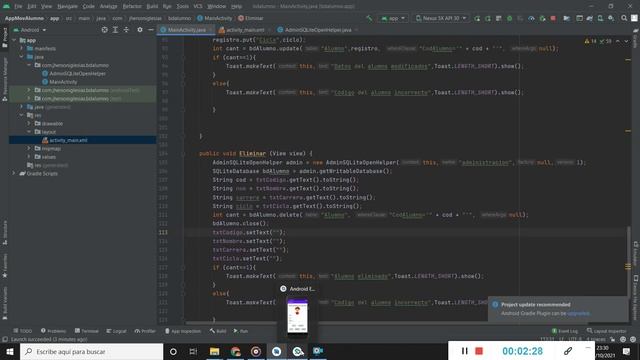
Task: Click the Attach Debugger to process icon
Action: point(542,18)
